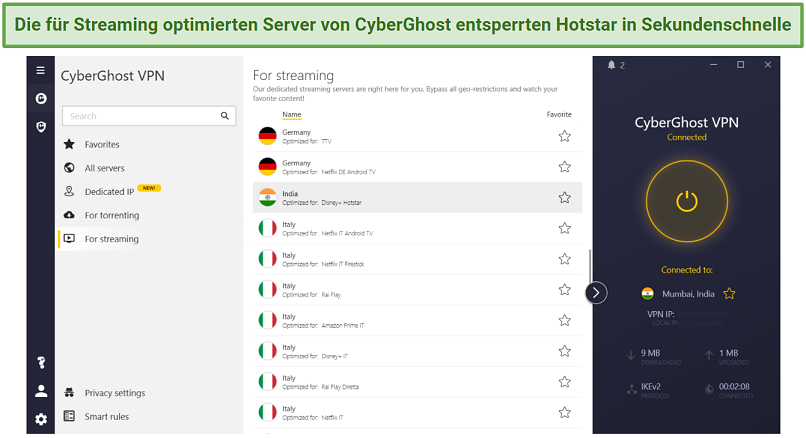Click the IKEv2 protocol icon
This screenshot has width=806, height=438.
click(632, 390)
